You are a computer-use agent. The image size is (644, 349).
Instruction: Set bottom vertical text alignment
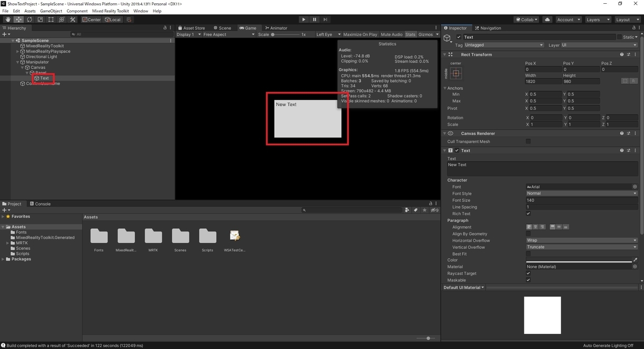click(x=566, y=227)
